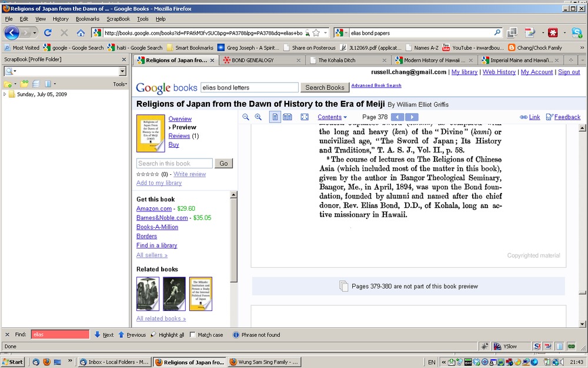
Task: Find next match with the Next arrow
Action: pyautogui.click(x=104, y=334)
